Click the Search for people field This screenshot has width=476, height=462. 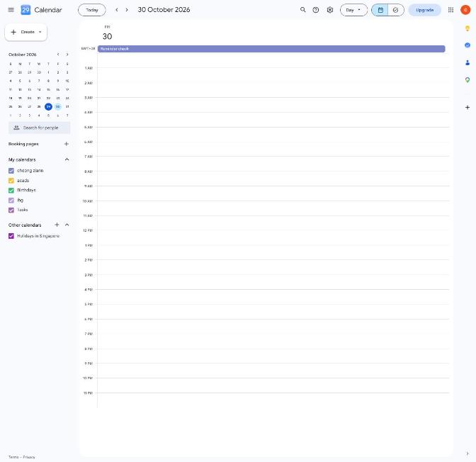39,128
